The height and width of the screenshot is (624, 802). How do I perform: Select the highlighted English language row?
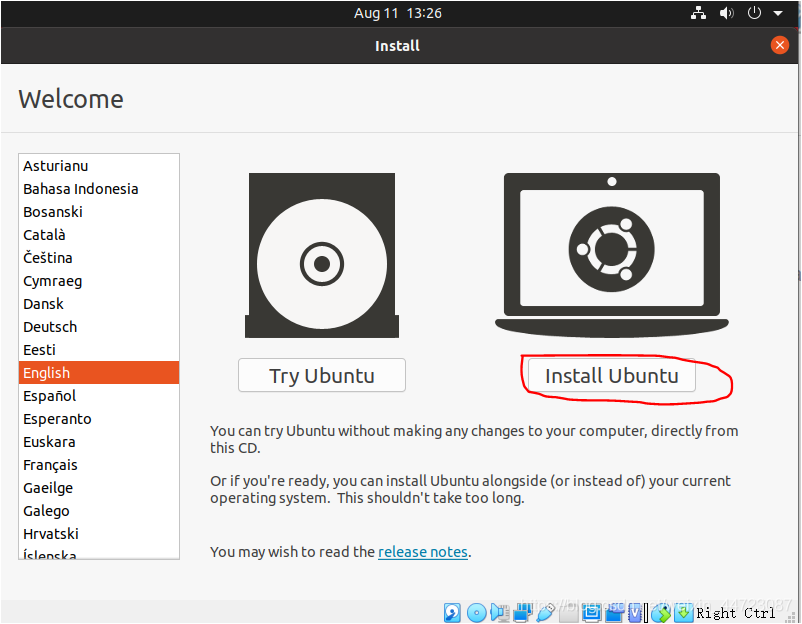coord(99,373)
